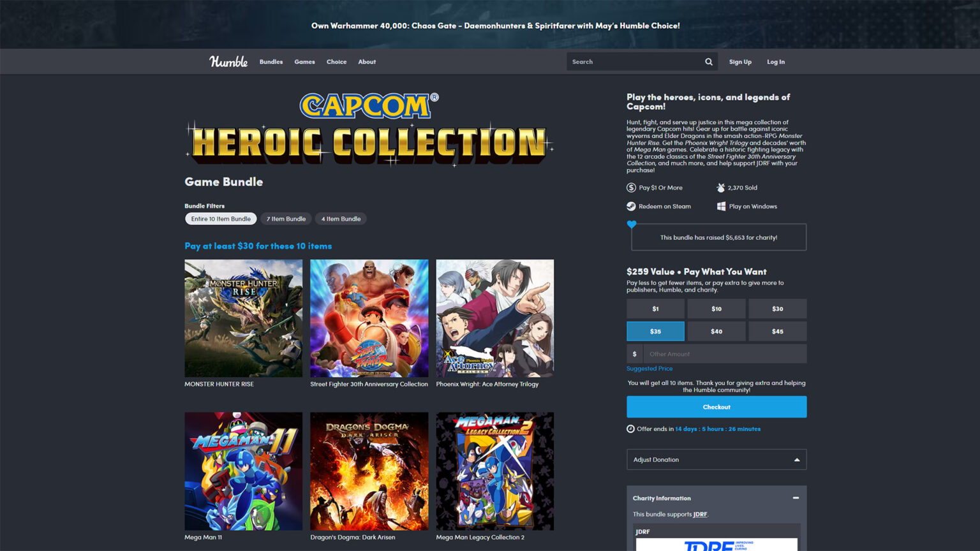
Task: Switch to the 7 Item Bundle filter
Action: pos(286,219)
